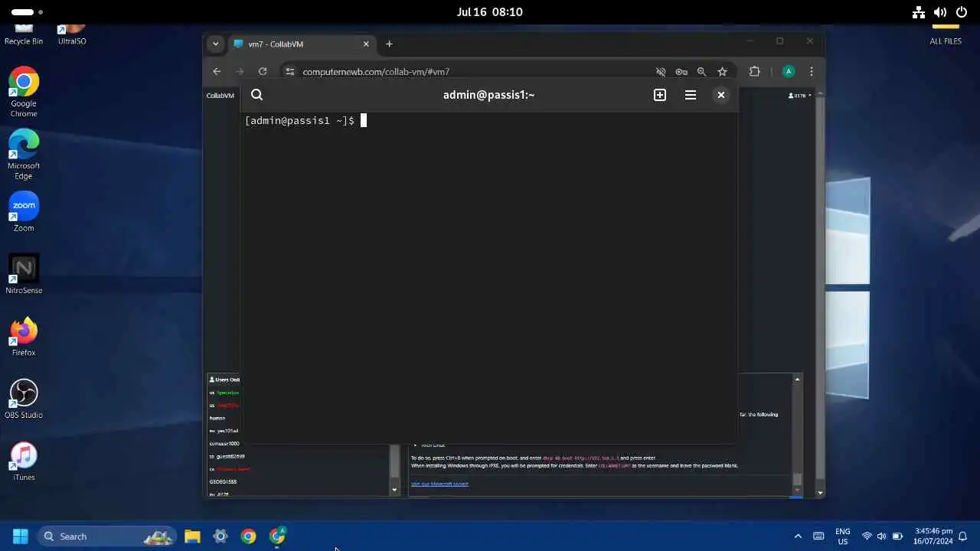Select user comuser1000 in users list
This screenshot has width=980, height=551.
click(x=224, y=443)
